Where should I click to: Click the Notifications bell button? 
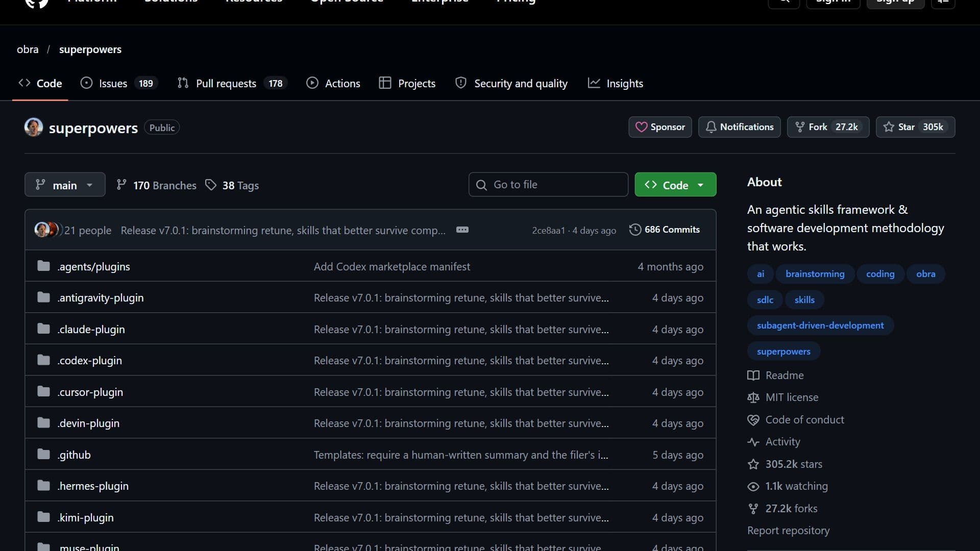coord(739,127)
